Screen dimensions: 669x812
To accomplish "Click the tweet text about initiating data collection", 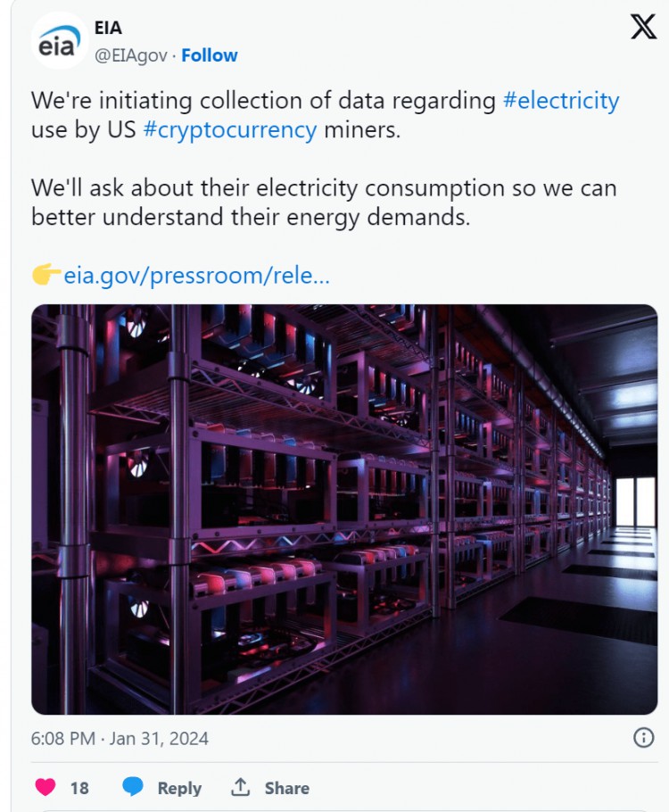I will (326, 115).
